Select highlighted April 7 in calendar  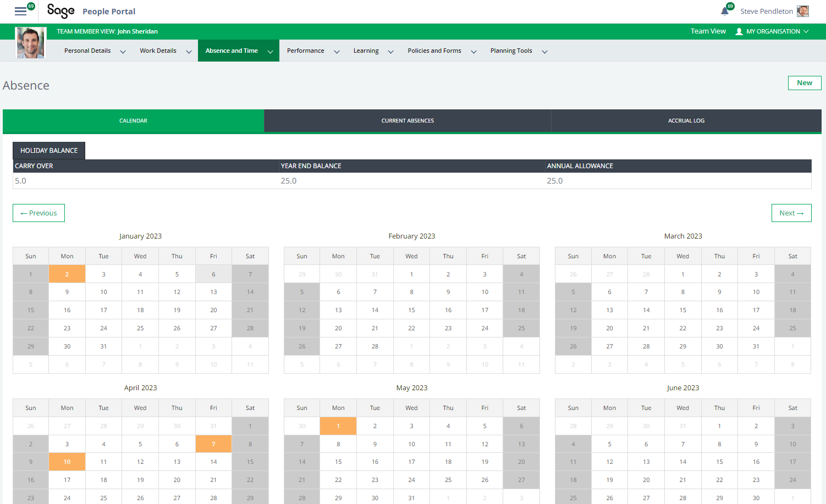213,444
